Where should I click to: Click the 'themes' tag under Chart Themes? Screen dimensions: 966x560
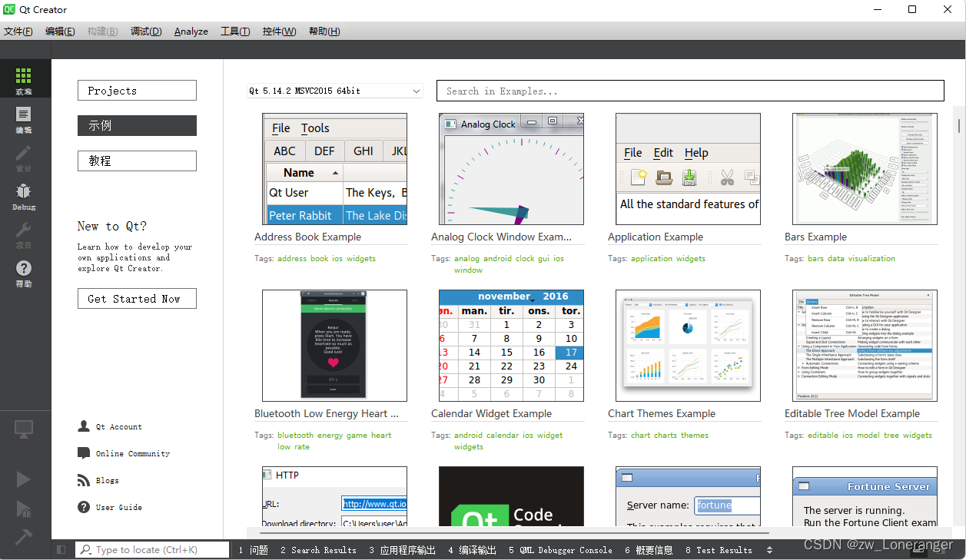coord(695,435)
